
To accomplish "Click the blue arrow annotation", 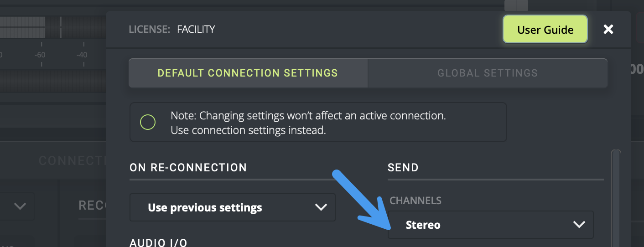I will tap(360, 200).
